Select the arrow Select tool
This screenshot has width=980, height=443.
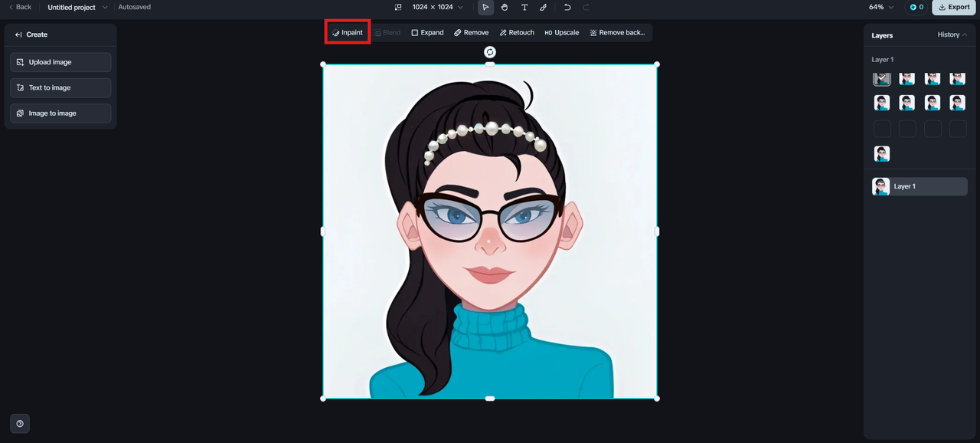point(485,7)
